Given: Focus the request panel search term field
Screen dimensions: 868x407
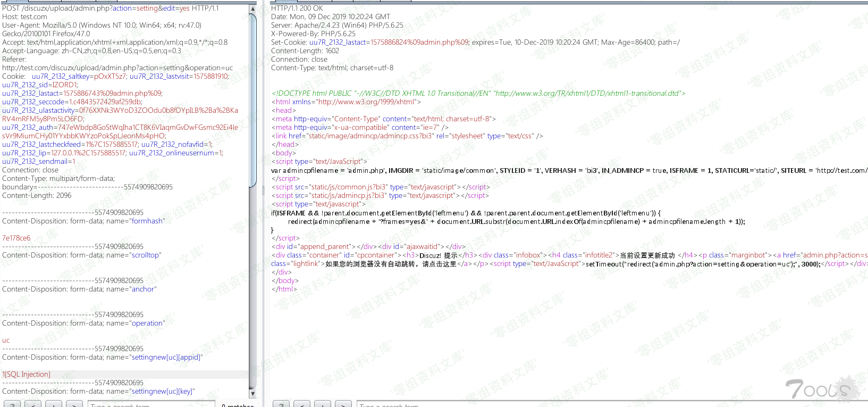Looking at the screenshot, I should click(151, 404).
